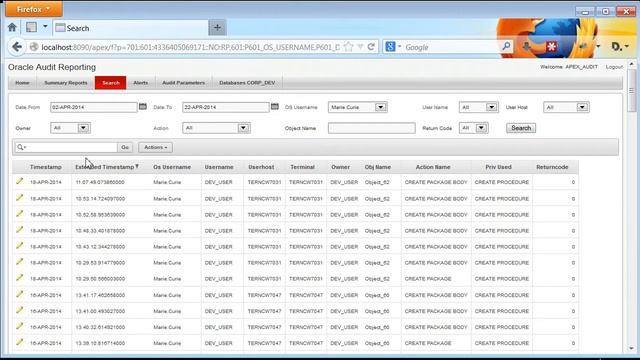
Task: Edit row with timestamp 13.41.00.493027000
Action: pos(19,310)
